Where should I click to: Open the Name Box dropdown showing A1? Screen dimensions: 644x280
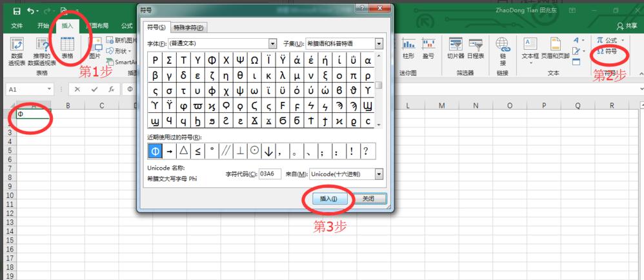[50, 89]
